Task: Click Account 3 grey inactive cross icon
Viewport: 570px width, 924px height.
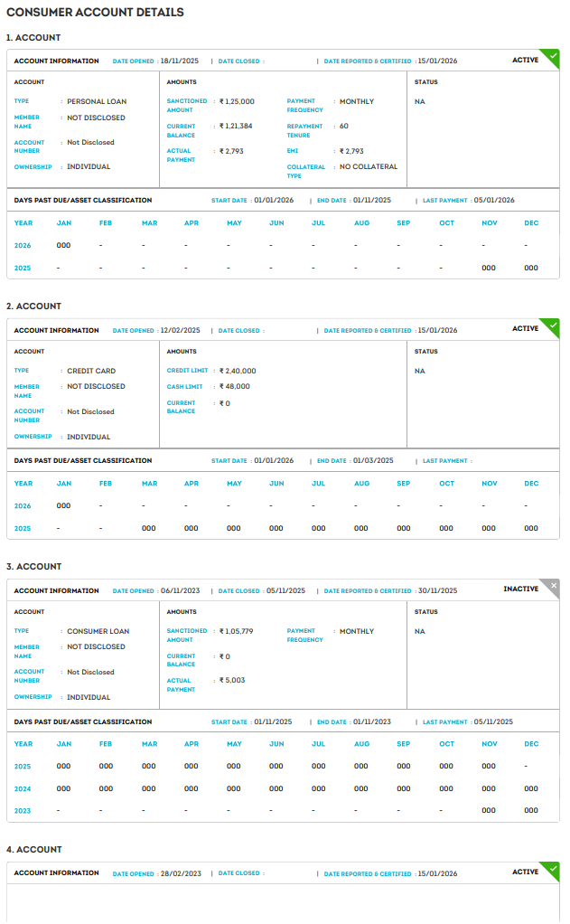Action: (552, 586)
